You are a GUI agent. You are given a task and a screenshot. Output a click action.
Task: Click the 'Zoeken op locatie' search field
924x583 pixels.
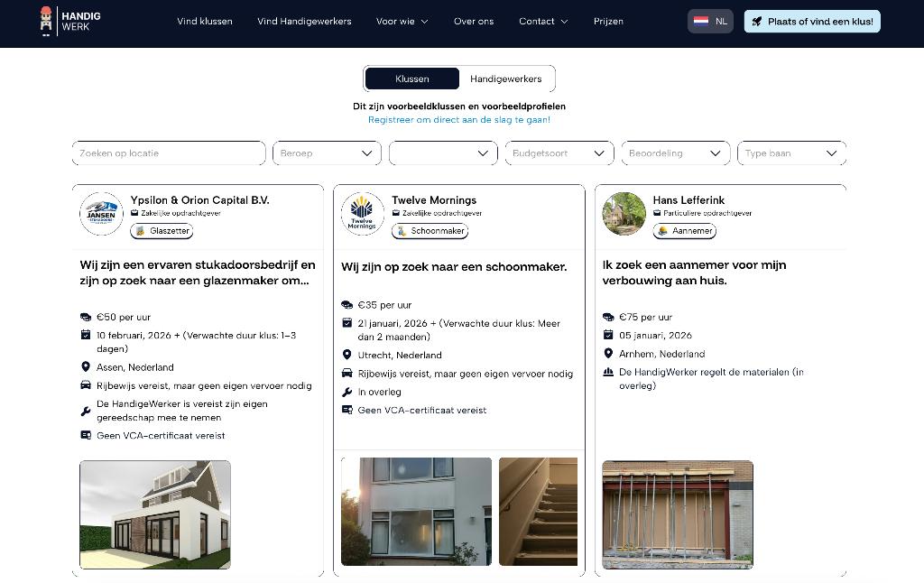169,153
